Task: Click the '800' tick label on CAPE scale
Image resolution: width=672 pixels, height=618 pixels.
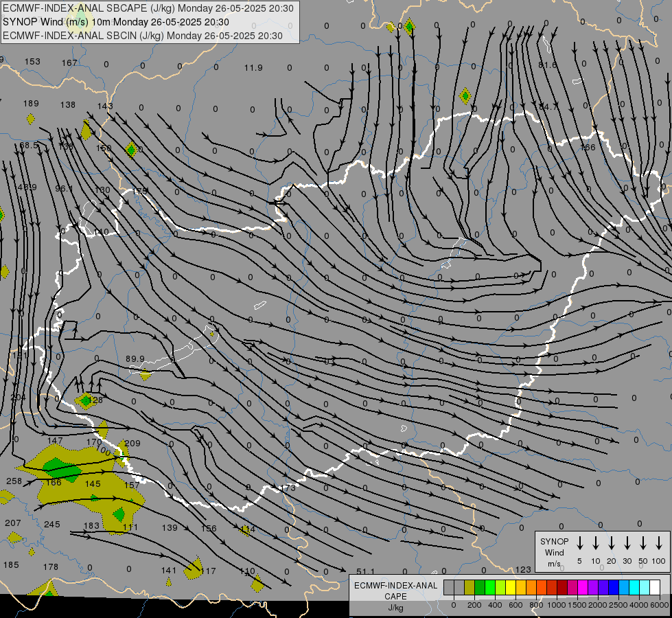Action: (536, 605)
